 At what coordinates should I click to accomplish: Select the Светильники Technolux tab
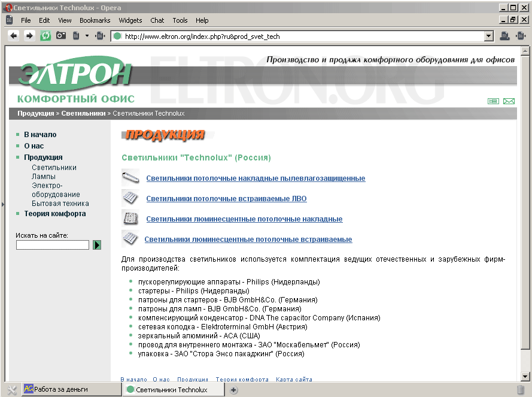click(x=174, y=390)
